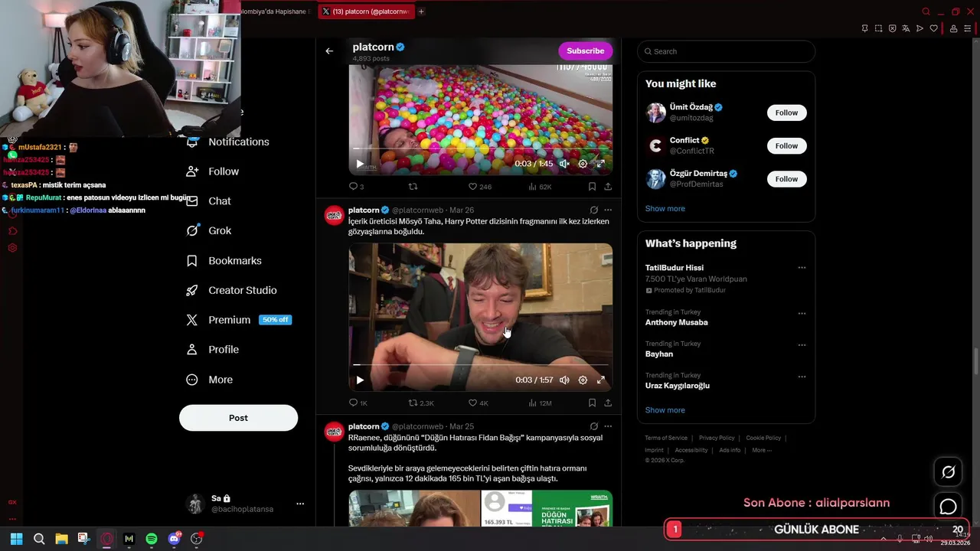Reply to the post with 3 comments
The image size is (980, 551).
coord(356,186)
